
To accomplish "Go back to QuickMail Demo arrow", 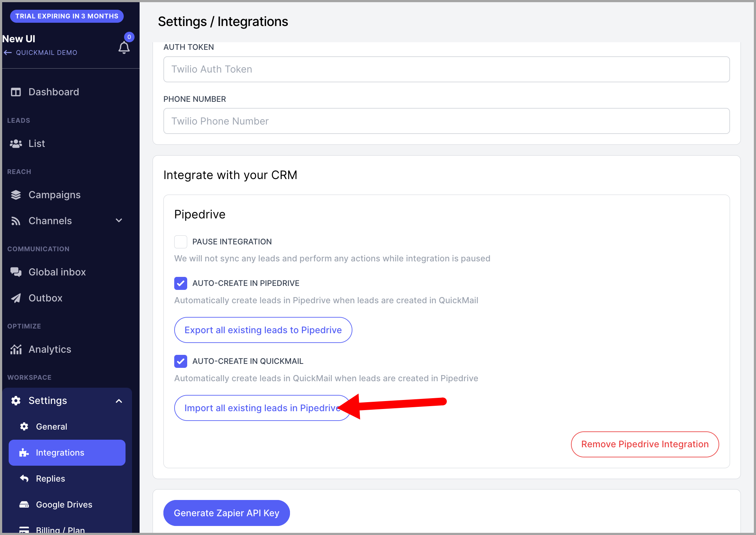I will click(8, 53).
